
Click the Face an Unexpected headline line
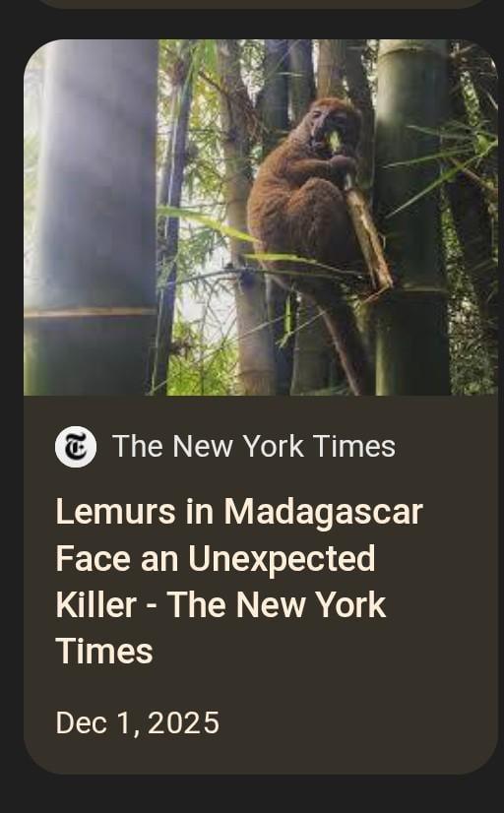point(216,558)
